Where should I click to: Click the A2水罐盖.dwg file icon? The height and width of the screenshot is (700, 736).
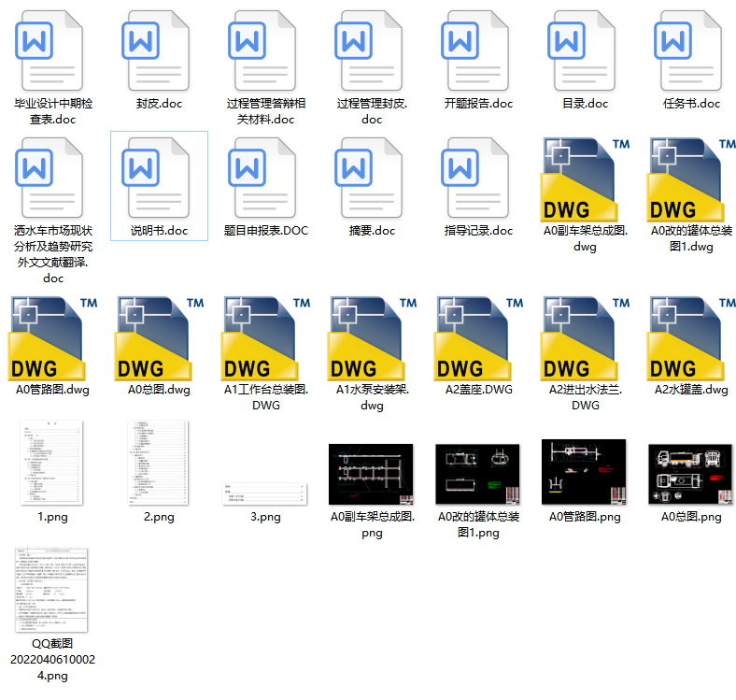(x=691, y=337)
